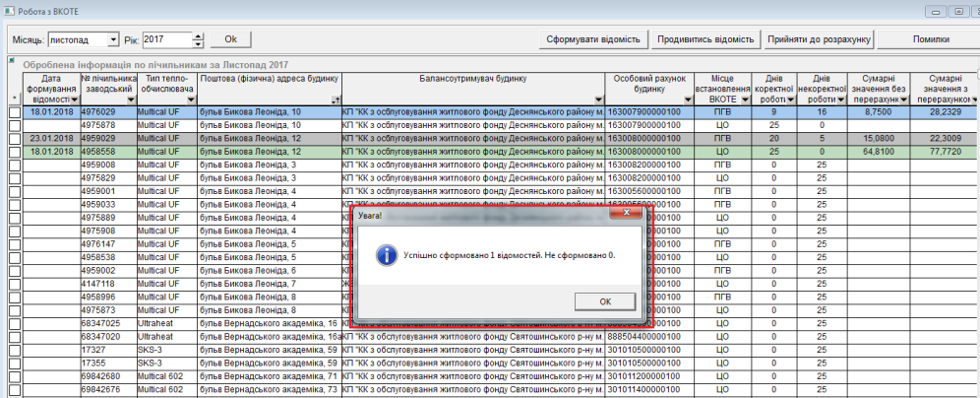Confirm the message with the OK button

(605, 300)
